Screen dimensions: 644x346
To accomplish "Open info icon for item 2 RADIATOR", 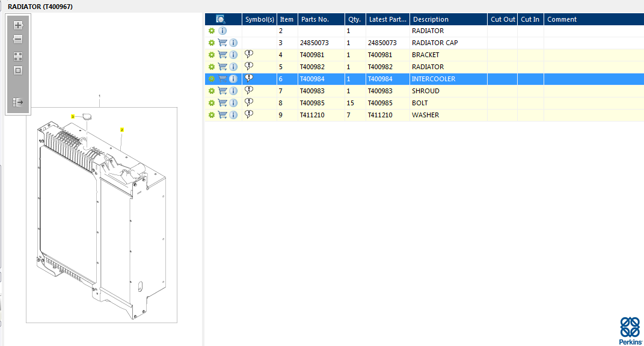I will click(222, 31).
